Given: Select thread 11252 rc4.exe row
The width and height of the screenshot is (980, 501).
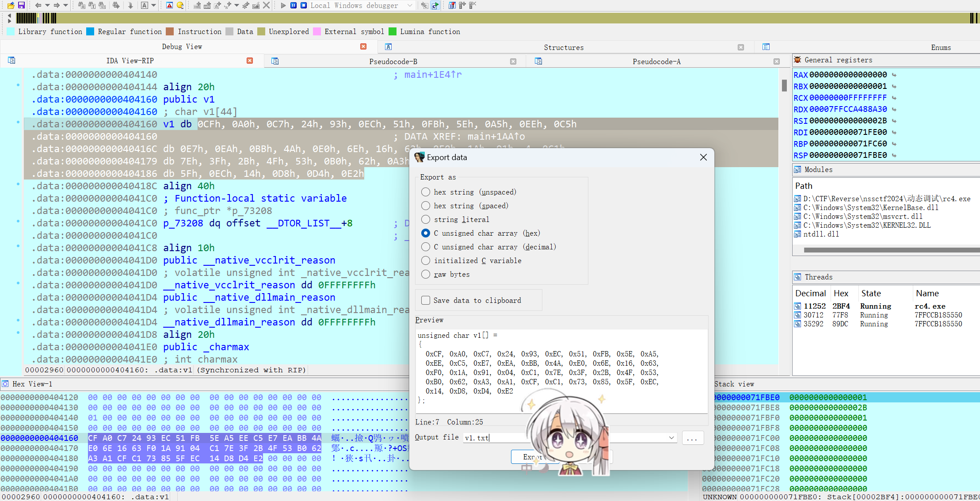Looking at the screenshot, I should coord(885,306).
